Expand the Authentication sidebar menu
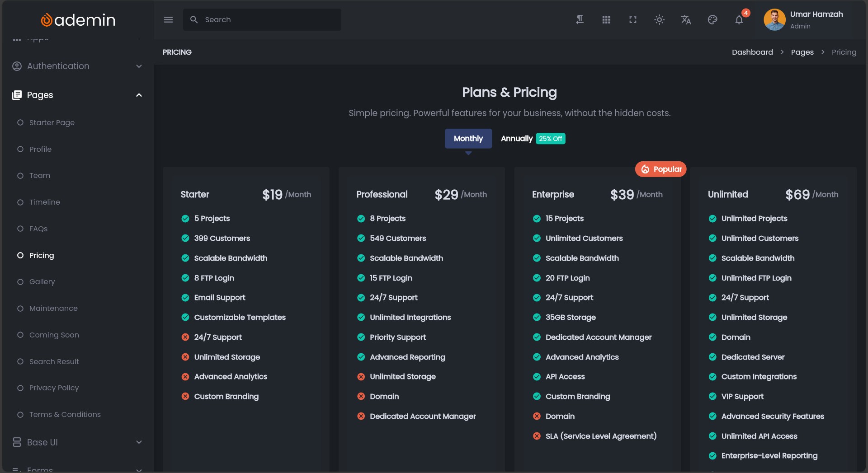The width and height of the screenshot is (868, 473). 77,66
